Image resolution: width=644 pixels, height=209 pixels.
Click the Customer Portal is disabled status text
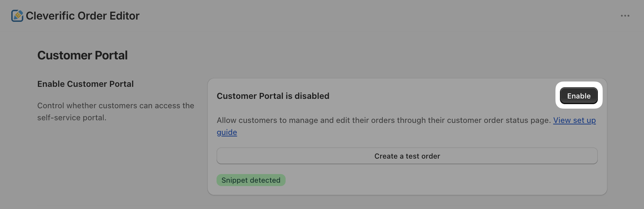(x=273, y=96)
